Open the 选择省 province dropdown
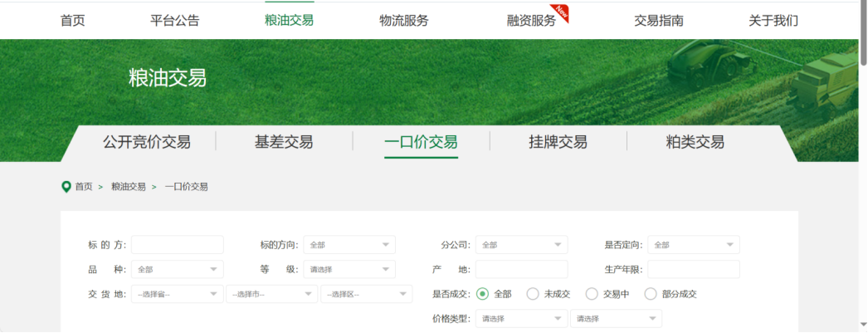This screenshot has width=868, height=333. (177, 294)
